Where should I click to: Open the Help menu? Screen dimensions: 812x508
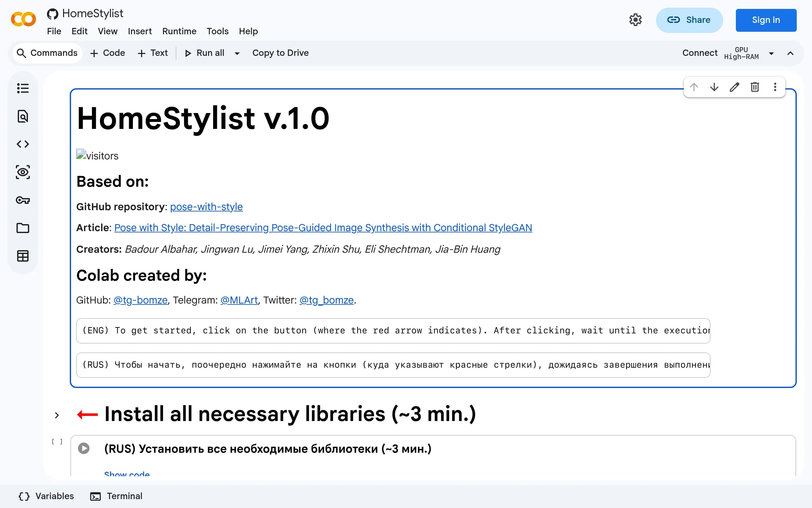[x=248, y=31]
